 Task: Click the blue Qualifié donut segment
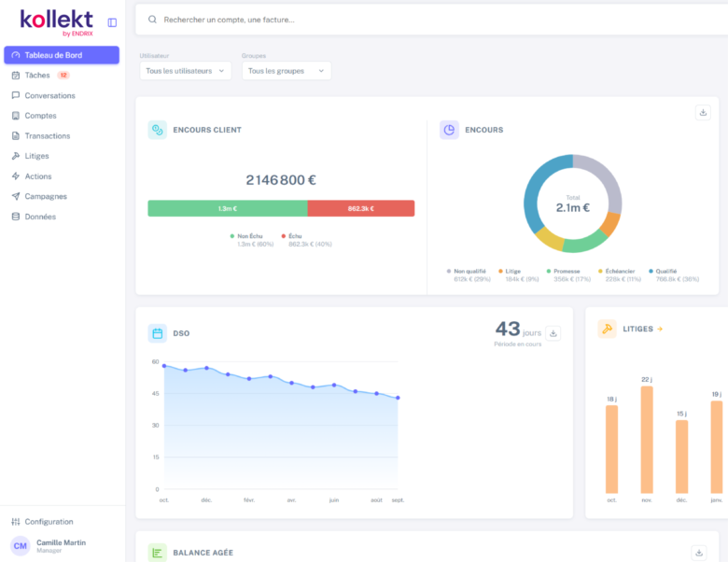pyautogui.click(x=534, y=188)
